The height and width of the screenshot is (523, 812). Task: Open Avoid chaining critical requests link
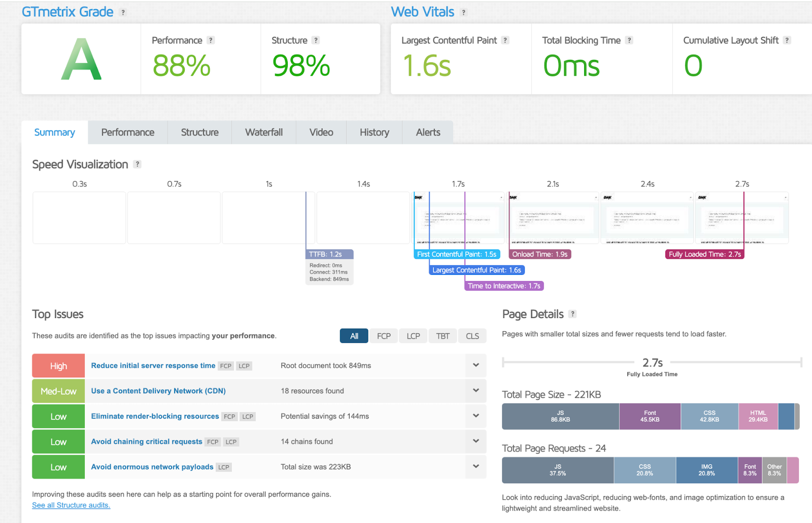point(147,441)
